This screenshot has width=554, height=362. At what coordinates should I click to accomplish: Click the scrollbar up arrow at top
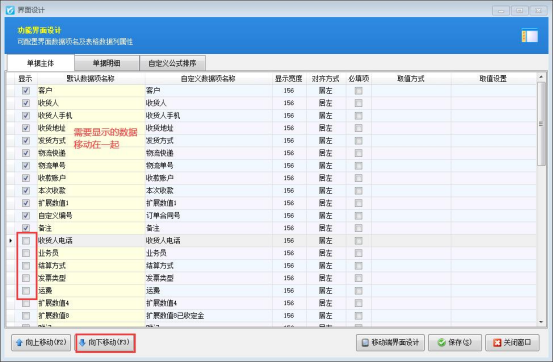[x=541, y=77]
